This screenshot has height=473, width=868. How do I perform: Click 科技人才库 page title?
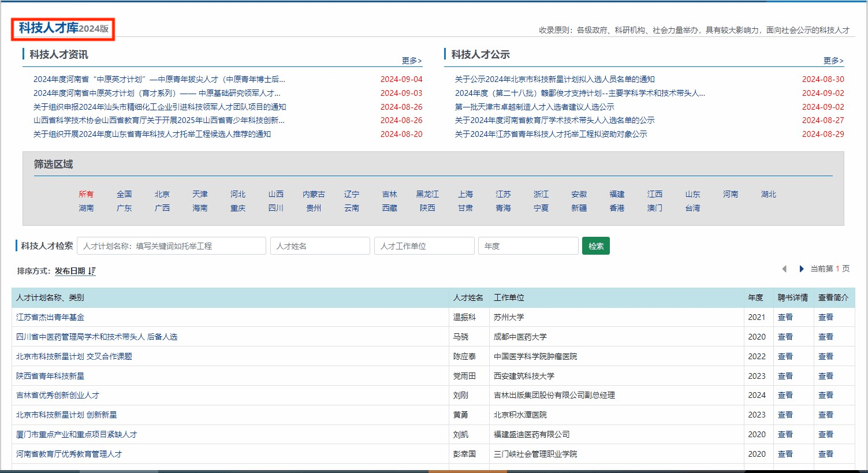(x=49, y=28)
